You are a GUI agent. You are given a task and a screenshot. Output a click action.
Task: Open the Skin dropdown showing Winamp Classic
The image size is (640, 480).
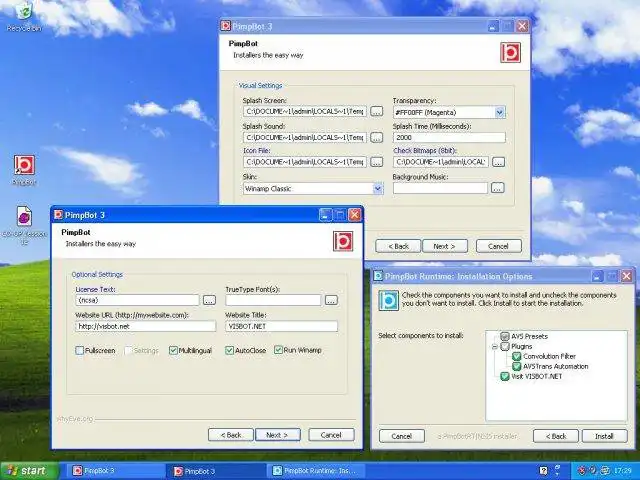[x=378, y=189]
